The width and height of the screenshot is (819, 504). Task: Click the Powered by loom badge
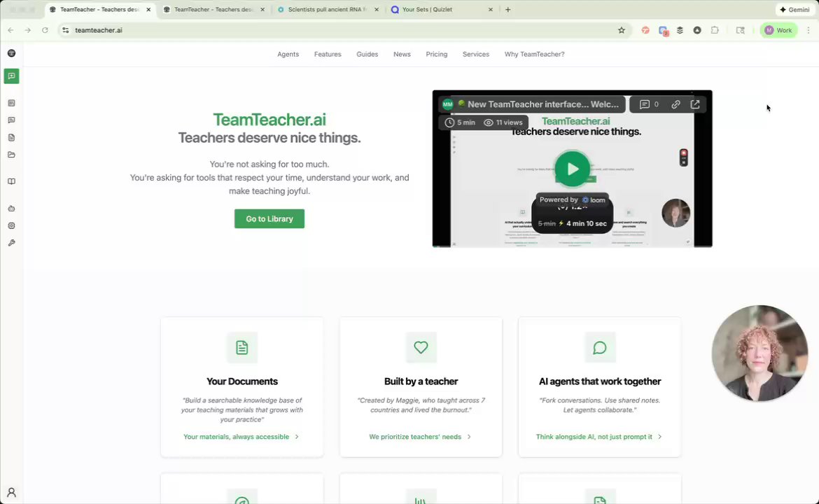pyautogui.click(x=573, y=200)
